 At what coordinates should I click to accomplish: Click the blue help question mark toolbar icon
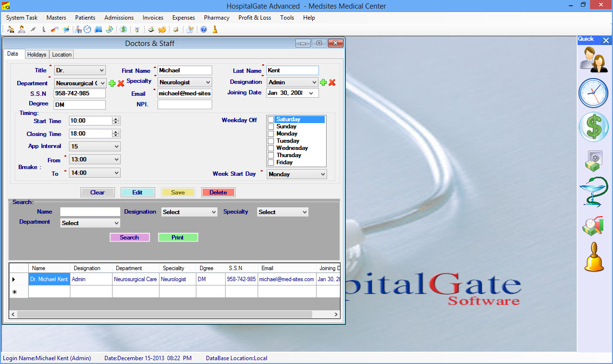(x=204, y=30)
